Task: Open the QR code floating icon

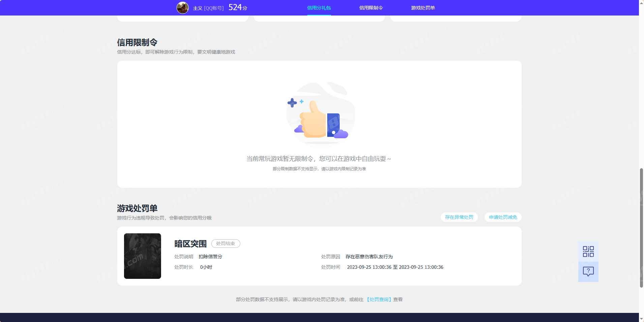Action: tap(588, 252)
